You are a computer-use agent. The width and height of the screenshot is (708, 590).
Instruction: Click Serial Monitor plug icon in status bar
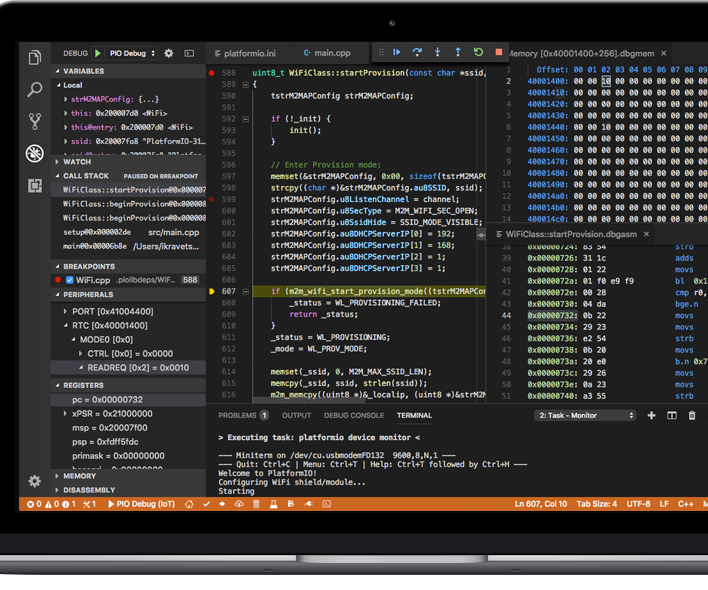[309, 504]
